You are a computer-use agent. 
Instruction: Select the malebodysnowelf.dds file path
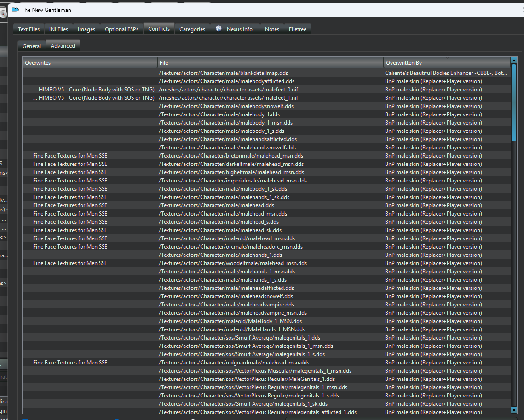point(226,106)
